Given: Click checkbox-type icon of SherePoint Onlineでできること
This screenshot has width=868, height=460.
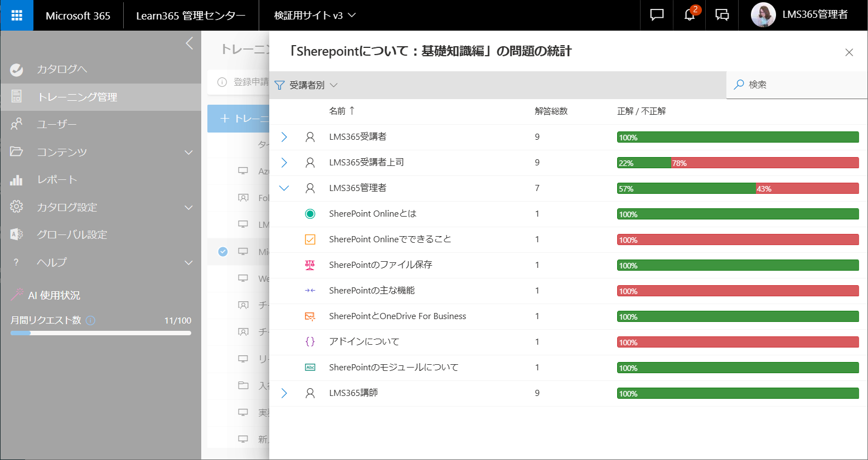Looking at the screenshot, I should pyautogui.click(x=311, y=239).
